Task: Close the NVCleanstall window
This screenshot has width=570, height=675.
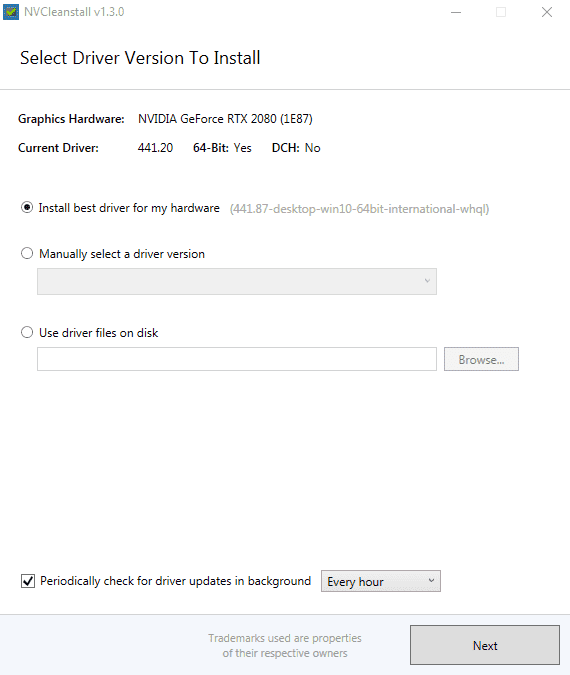Action: (547, 12)
